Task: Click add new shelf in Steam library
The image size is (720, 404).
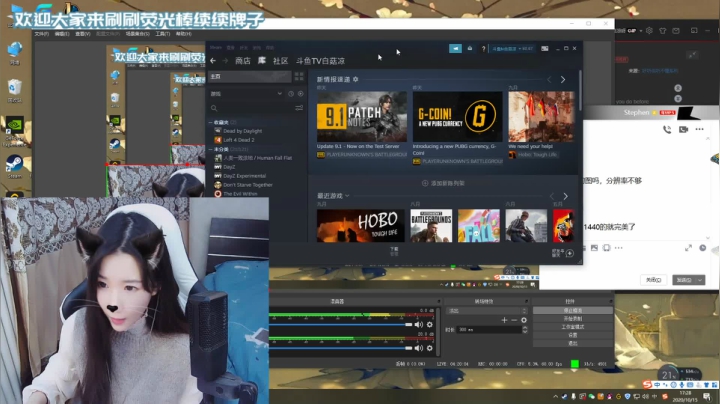Action: tap(443, 183)
